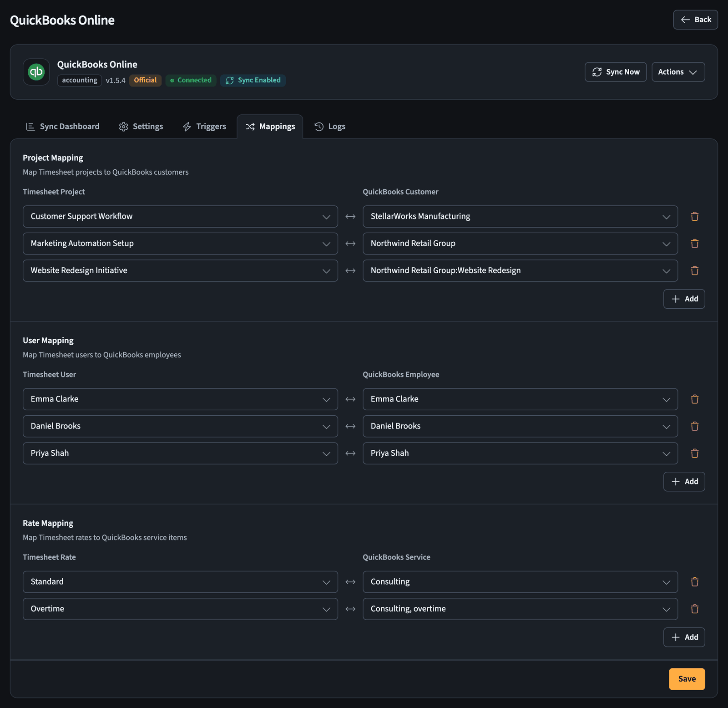
Task: Click the Back button
Action: tap(696, 20)
